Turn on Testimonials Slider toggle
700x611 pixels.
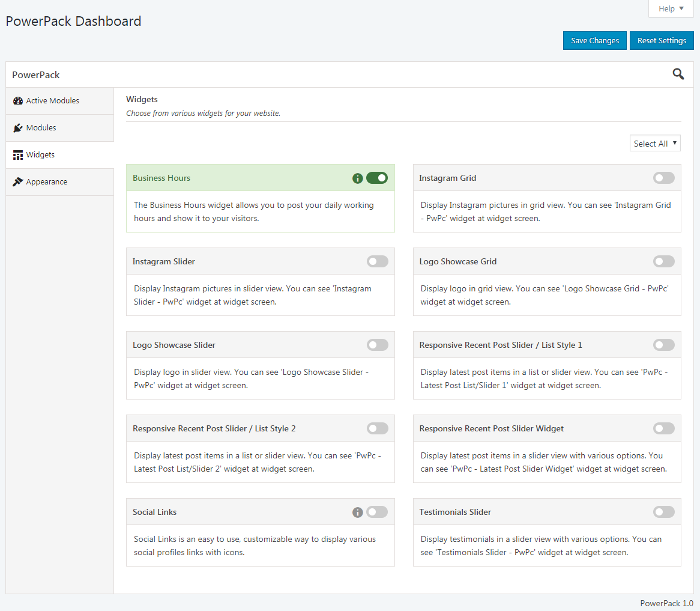click(664, 512)
